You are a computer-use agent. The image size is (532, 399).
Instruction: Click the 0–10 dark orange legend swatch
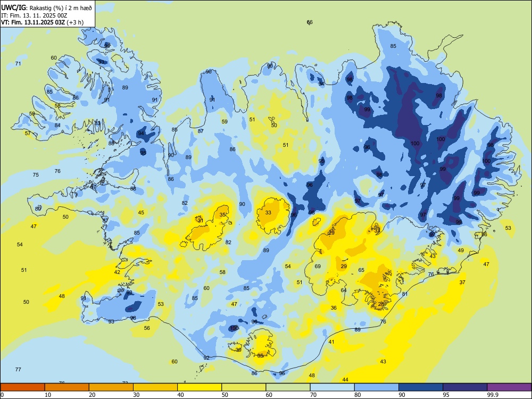[x=22, y=387]
